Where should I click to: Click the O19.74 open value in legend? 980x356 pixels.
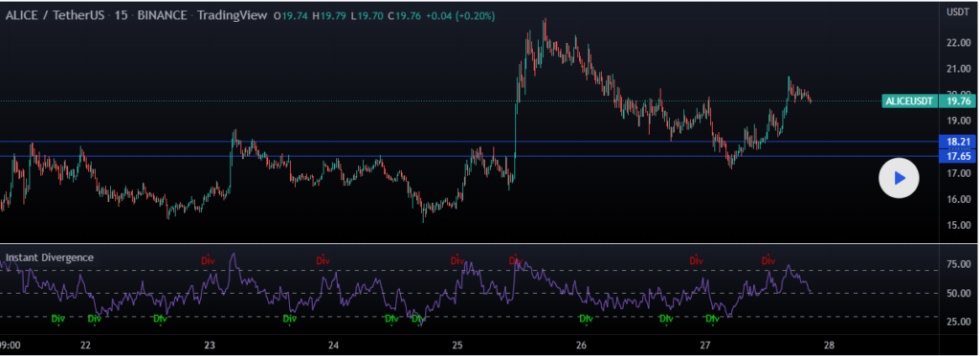click(x=291, y=17)
